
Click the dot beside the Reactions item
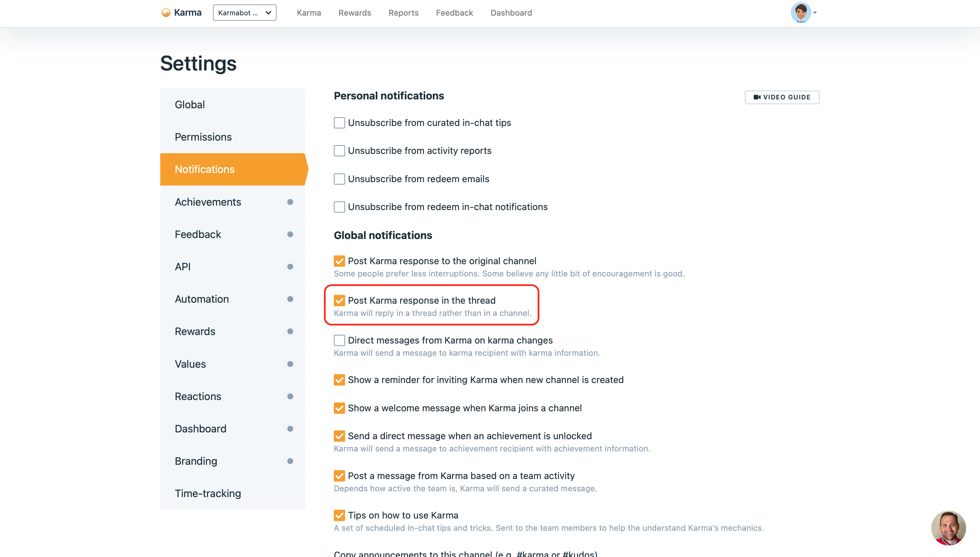(290, 396)
